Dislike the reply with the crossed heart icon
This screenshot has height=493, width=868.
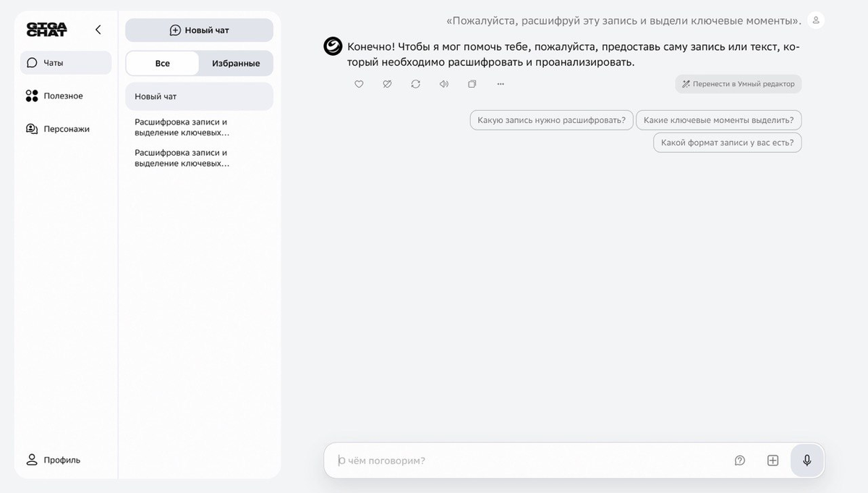point(387,84)
